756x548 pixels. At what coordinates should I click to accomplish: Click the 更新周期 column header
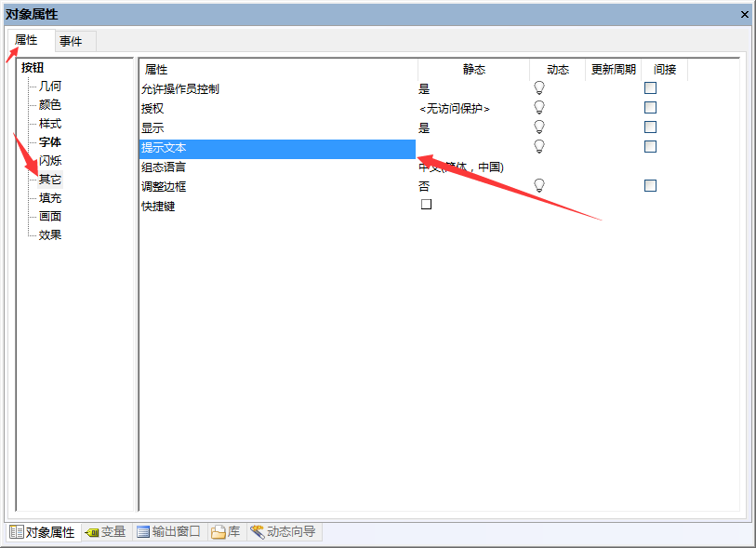click(614, 70)
